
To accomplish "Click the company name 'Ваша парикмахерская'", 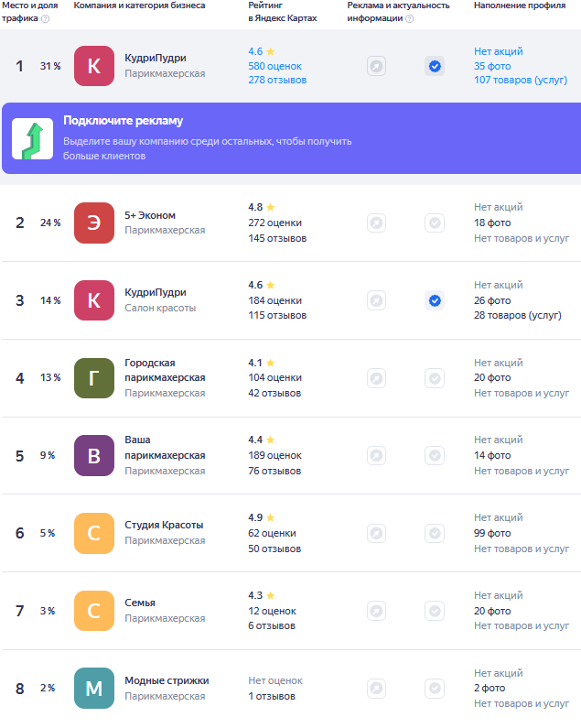I will (165, 448).
